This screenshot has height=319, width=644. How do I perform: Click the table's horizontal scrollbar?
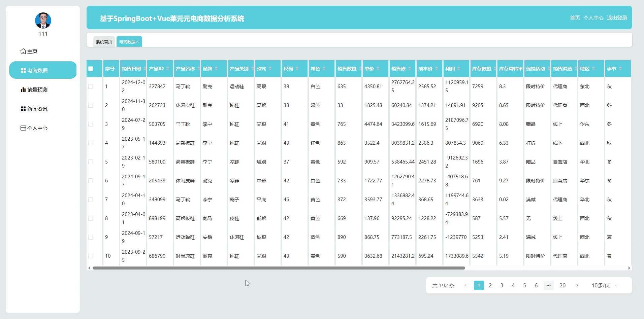pos(279,268)
